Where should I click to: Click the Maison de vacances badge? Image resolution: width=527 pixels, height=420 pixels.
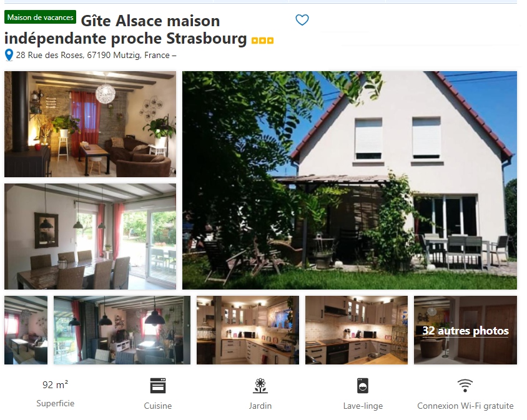tap(41, 17)
